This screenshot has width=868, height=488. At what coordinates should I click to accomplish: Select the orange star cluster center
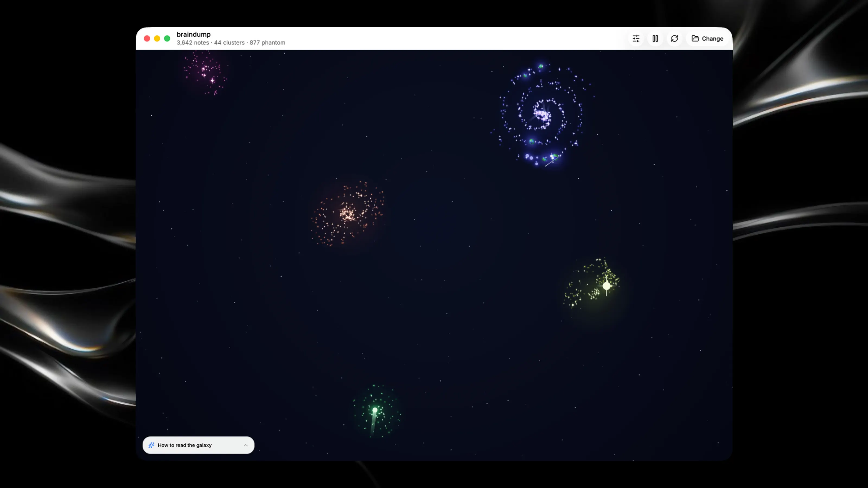pyautogui.click(x=347, y=214)
